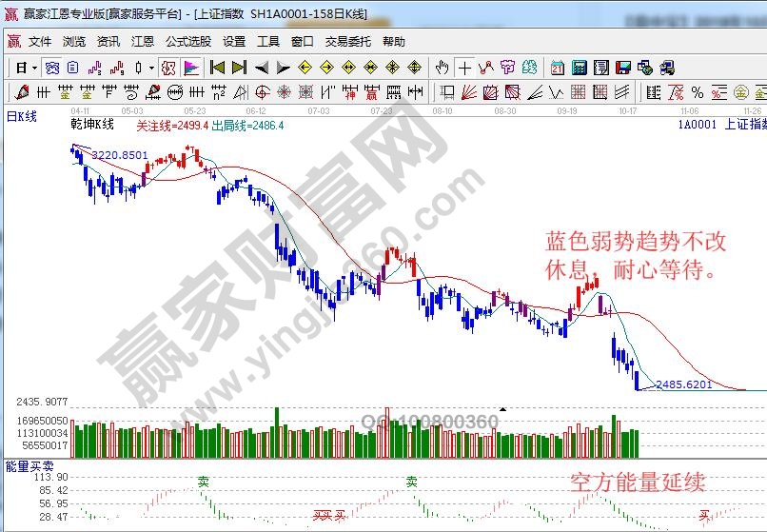Select the Gann fan angle lines tool
Viewport: 767px width, 532px height.
click(469, 92)
